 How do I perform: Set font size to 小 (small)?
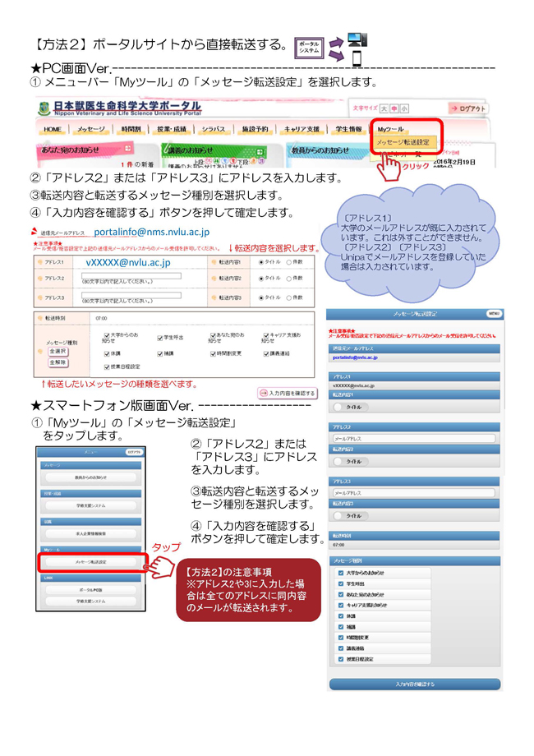click(x=404, y=108)
